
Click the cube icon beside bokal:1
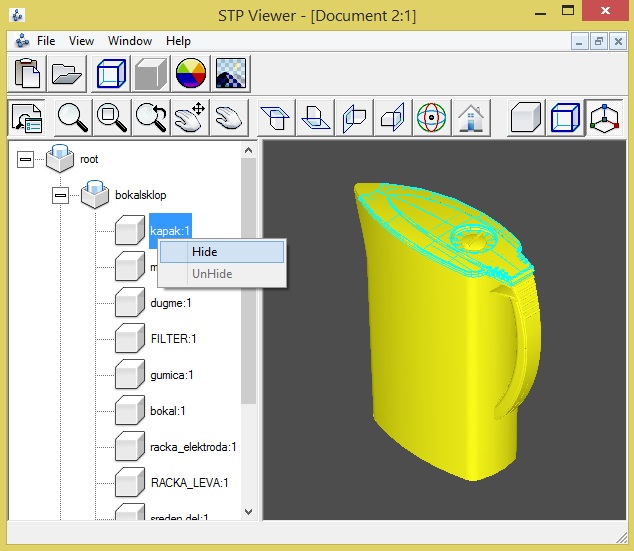click(130, 410)
